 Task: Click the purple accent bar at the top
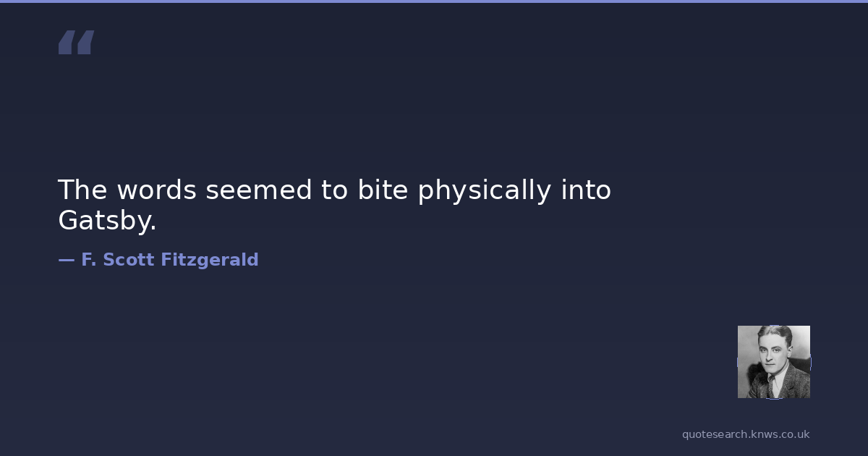click(x=434, y=1)
